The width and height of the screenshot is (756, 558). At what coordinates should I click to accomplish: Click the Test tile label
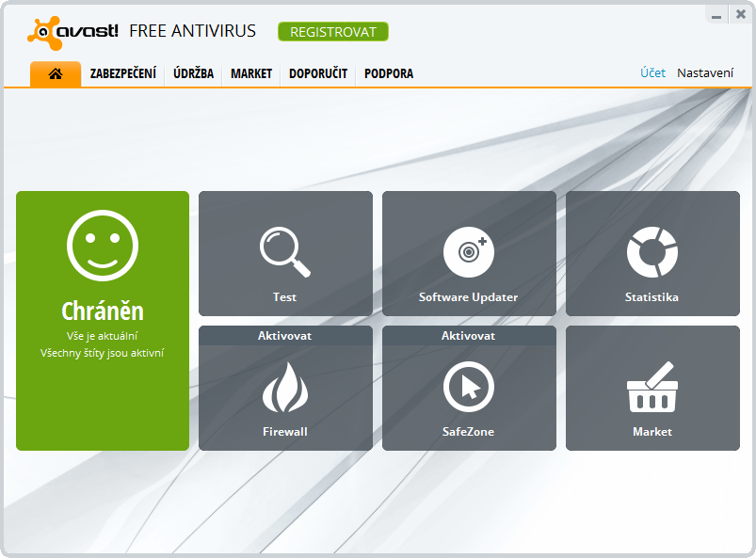[285, 297]
